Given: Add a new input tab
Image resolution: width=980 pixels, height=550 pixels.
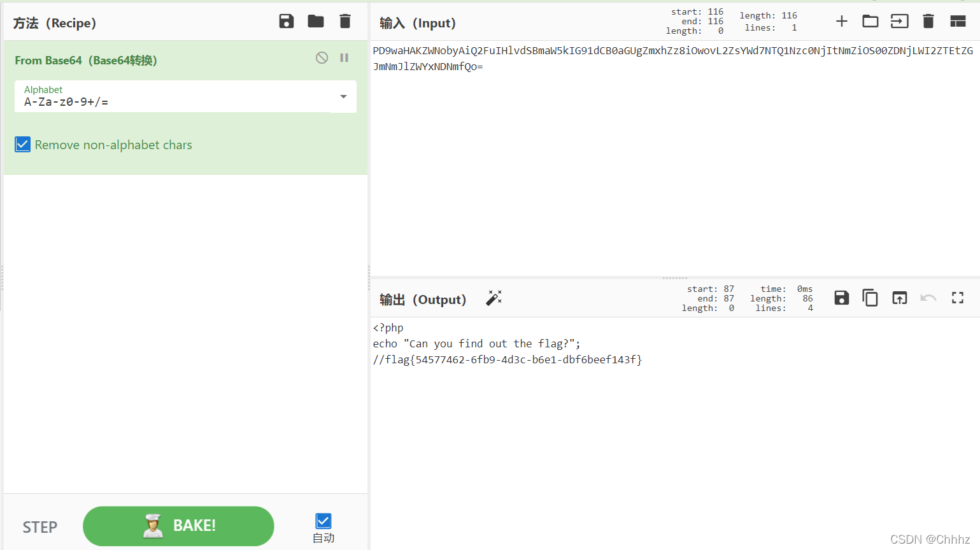Looking at the screenshot, I should 842,21.
